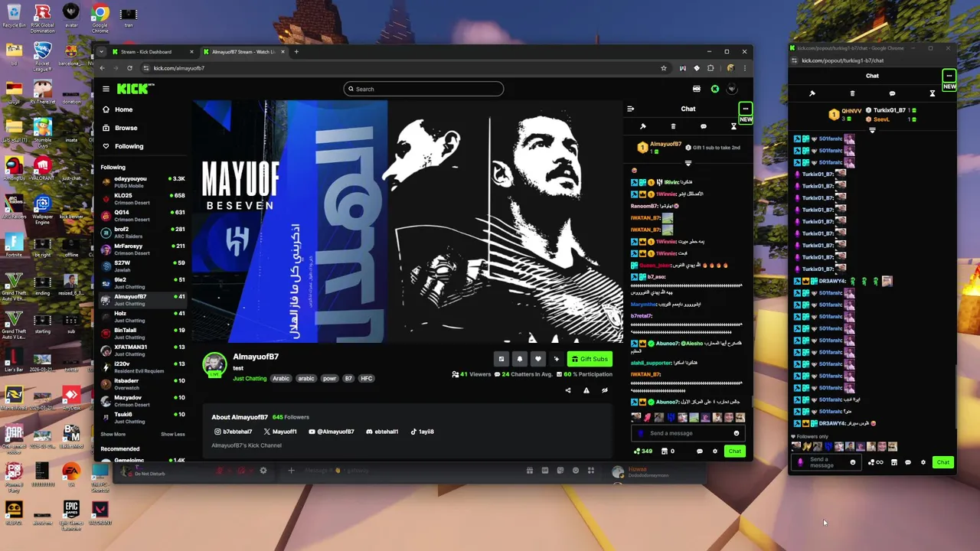Click the Instagram b7ebtehal7 link
This screenshot has width=980, height=551.
(x=234, y=432)
